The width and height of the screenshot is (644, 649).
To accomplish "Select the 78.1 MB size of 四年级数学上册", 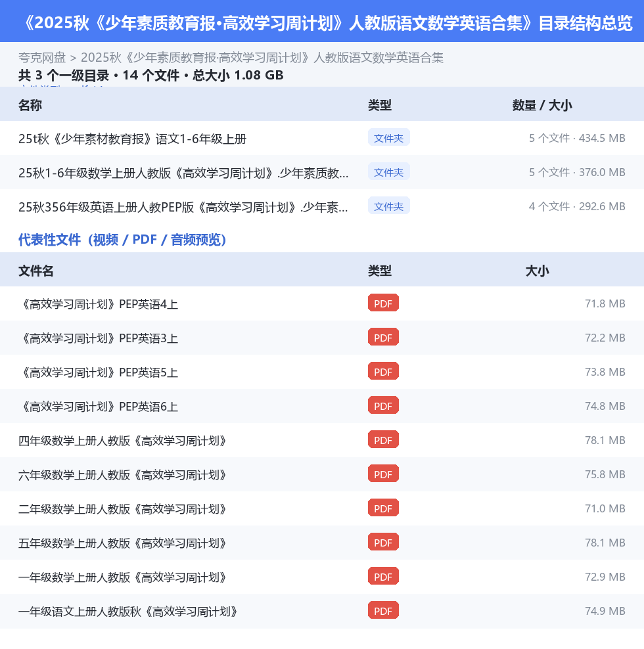I will point(605,440).
